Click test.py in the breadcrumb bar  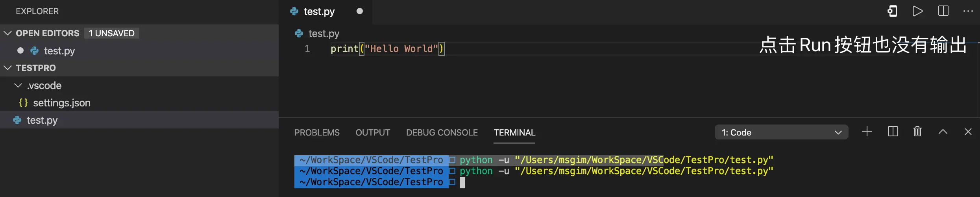coord(324,33)
